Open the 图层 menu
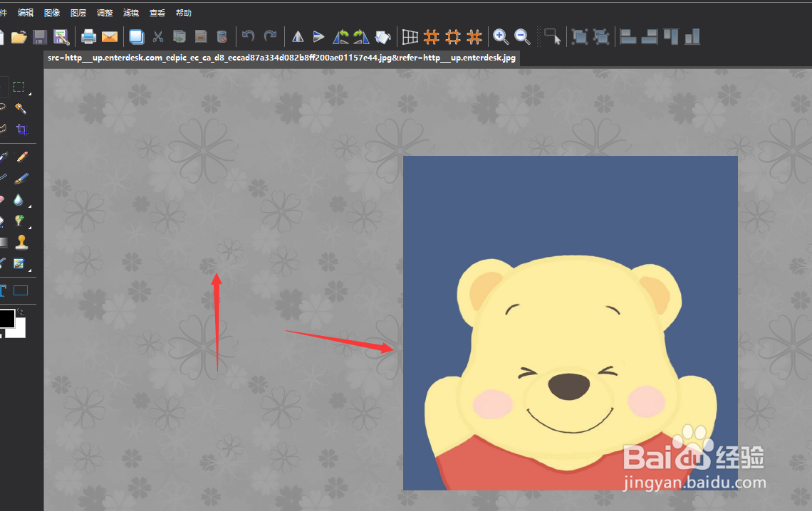The image size is (812, 511). tap(78, 12)
